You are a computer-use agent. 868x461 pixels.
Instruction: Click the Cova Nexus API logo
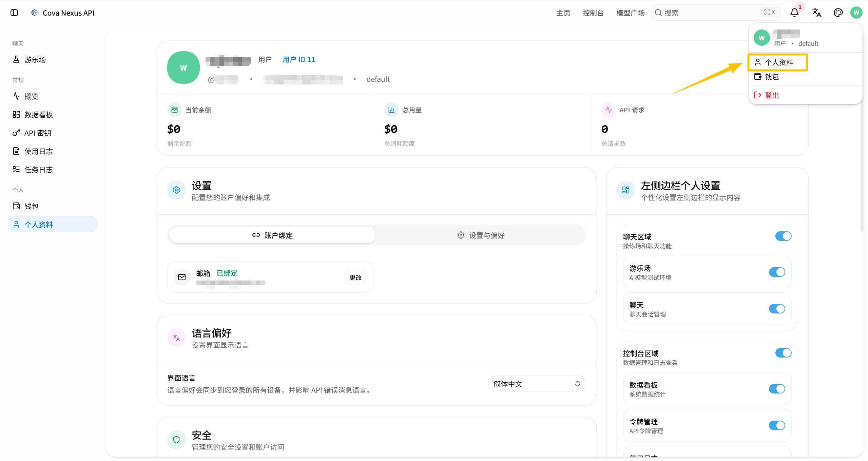tap(35, 13)
